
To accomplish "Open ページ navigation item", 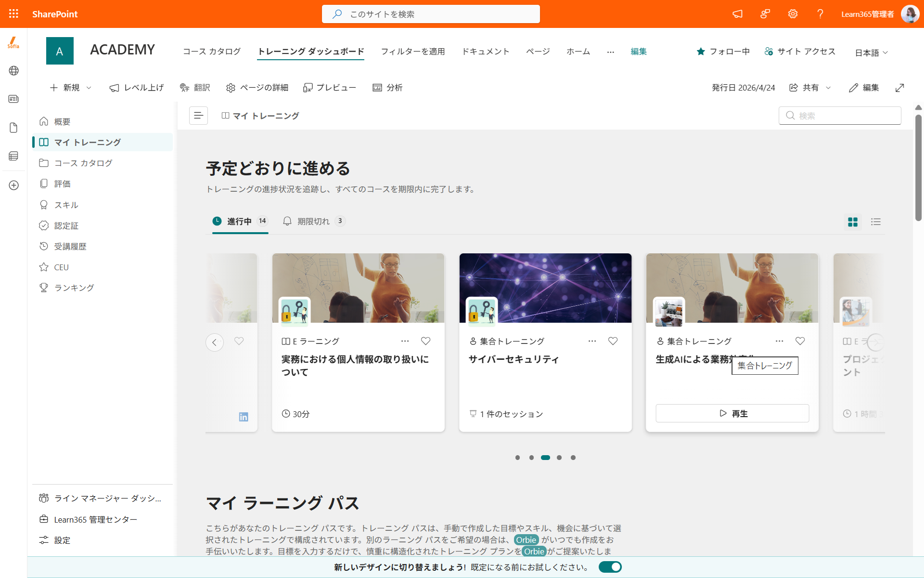I will click(x=538, y=52).
